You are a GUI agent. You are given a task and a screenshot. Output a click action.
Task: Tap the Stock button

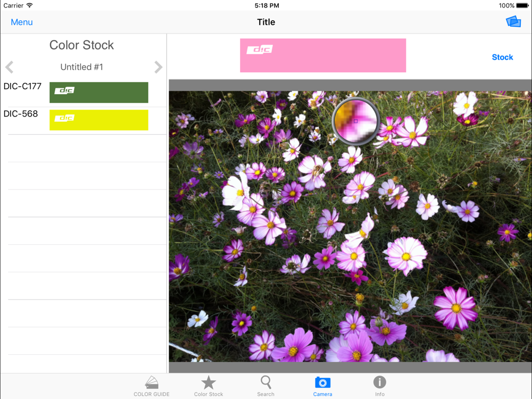[x=502, y=57]
